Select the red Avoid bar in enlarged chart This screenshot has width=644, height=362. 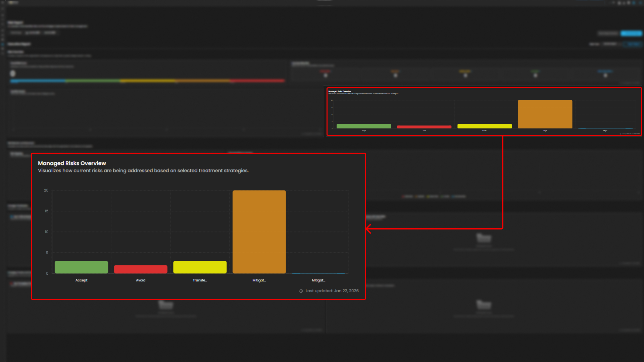(x=141, y=269)
